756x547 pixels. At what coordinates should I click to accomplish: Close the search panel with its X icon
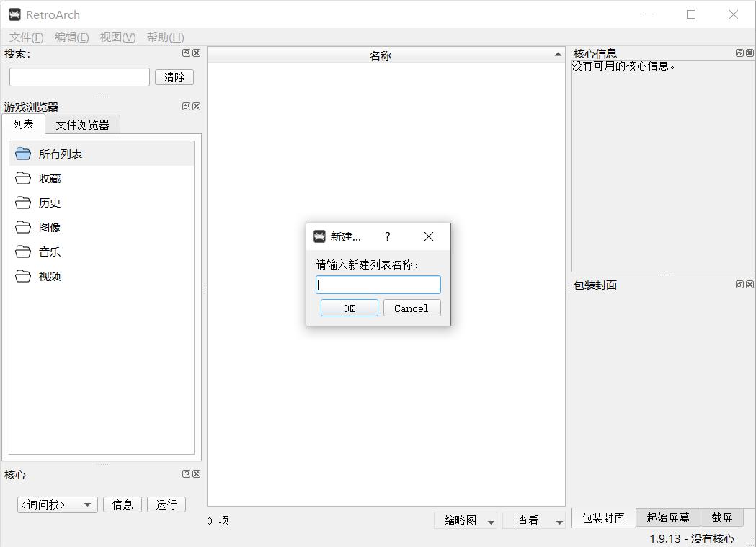pos(196,53)
